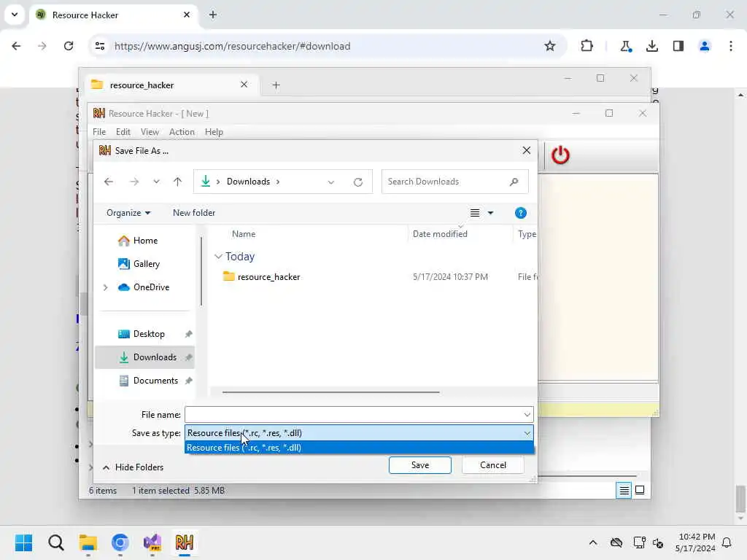This screenshot has width=747, height=560.
Task: Add a new File Explorer tab
Action: point(276,85)
